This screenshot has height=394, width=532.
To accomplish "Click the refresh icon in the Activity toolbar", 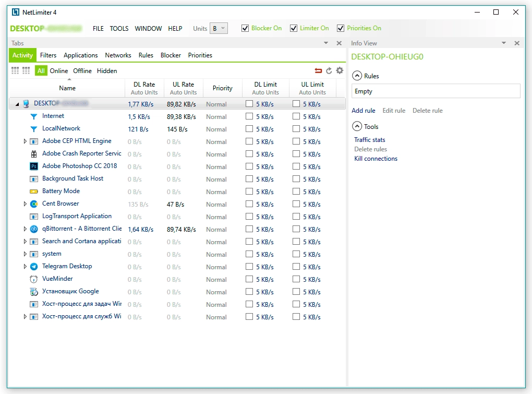I will pos(329,70).
